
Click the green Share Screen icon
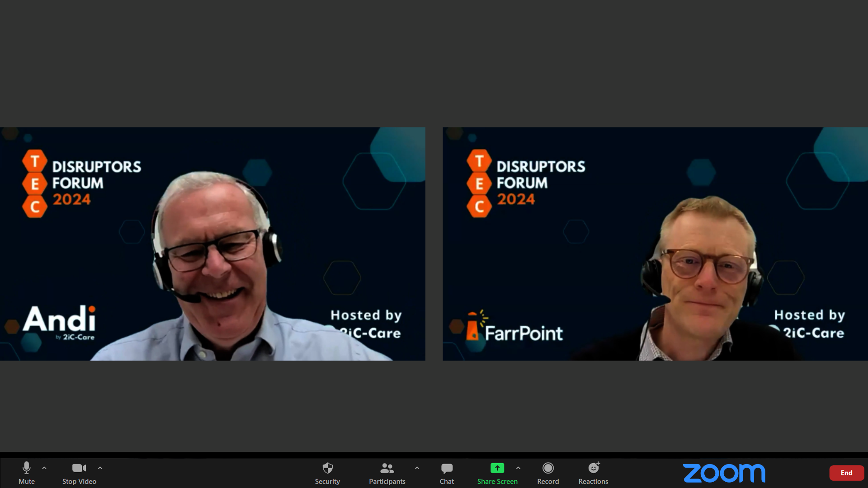[497, 468]
